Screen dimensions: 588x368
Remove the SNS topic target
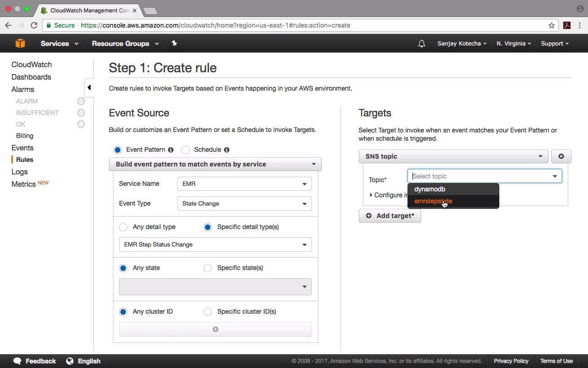[x=561, y=156]
